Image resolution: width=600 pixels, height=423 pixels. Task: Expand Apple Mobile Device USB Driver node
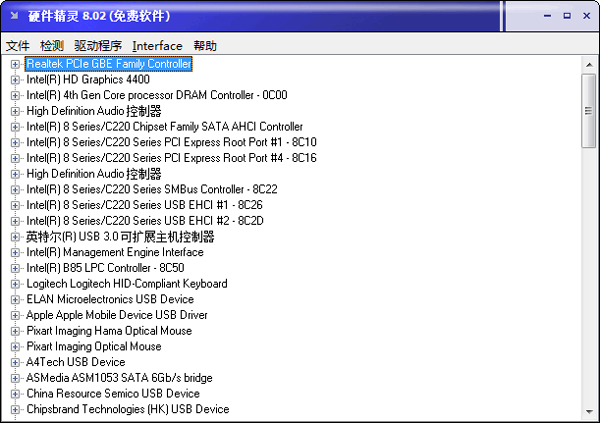pyautogui.click(x=15, y=315)
